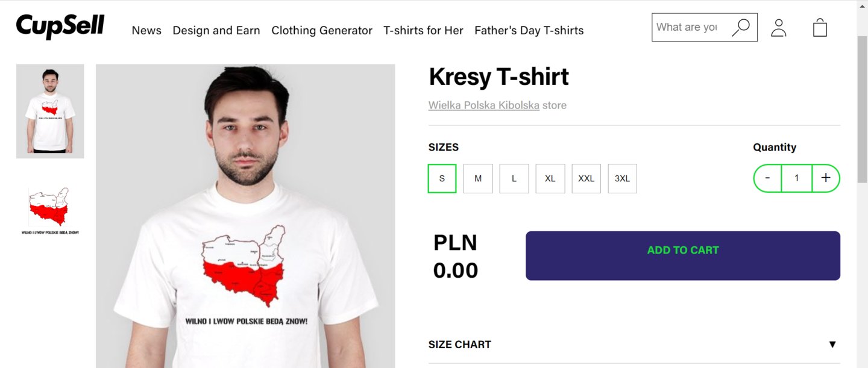Viewport: 868px width, 368px height.
Task: Choose size XL
Action: (x=550, y=178)
